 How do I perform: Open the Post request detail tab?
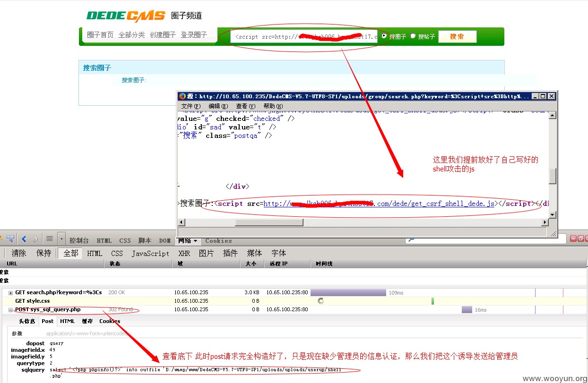48,321
